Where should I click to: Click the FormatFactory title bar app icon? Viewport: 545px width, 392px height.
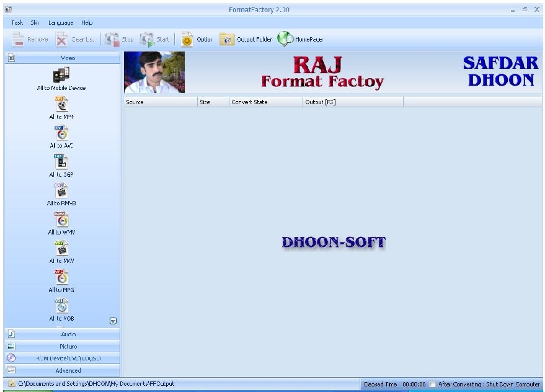[x=9, y=9]
